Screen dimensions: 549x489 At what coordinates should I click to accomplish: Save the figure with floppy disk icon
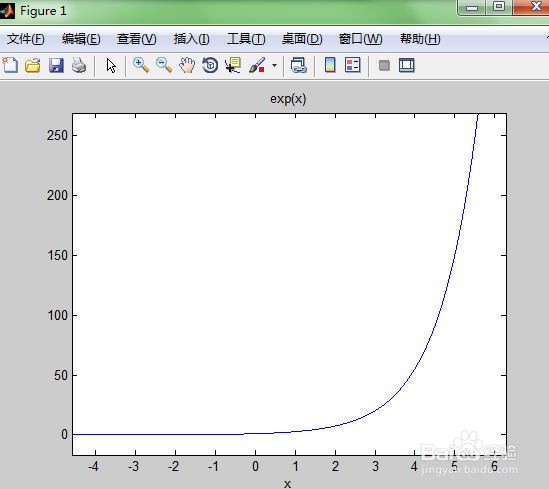pyautogui.click(x=56, y=65)
